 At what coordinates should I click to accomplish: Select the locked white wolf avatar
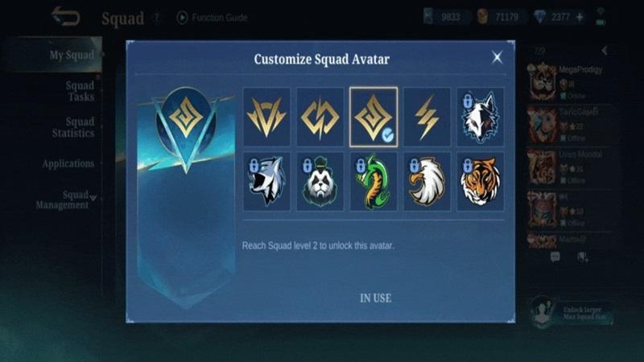[x=480, y=117]
